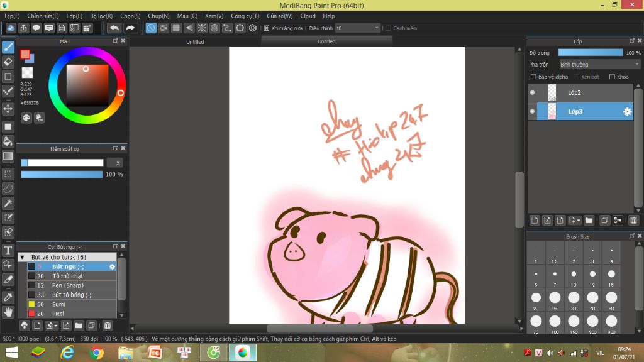
Task: Open the Điều chỉnh correction value dropdown
Action: (x=357, y=28)
